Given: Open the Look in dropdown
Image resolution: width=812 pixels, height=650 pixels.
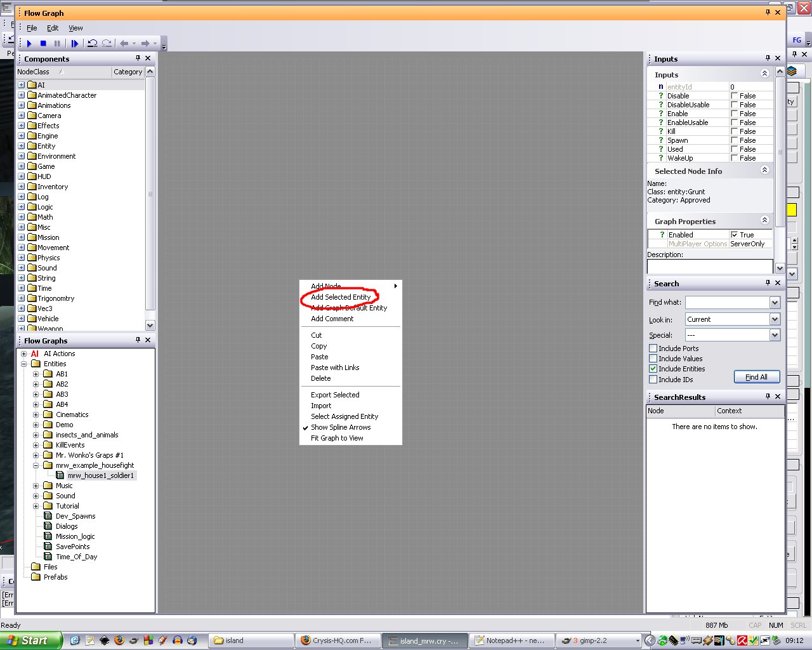Looking at the screenshot, I should point(774,319).
